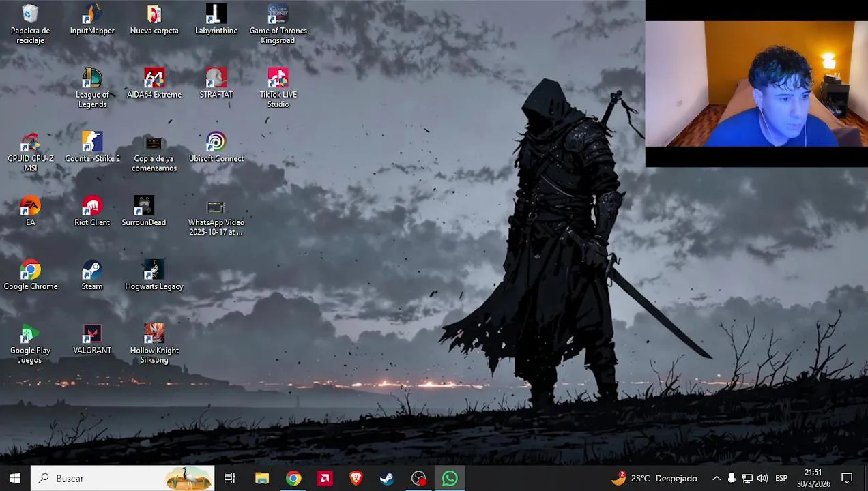Open Chrome from the taskbar
Viewport: 868px width, 491px height.
293,478
